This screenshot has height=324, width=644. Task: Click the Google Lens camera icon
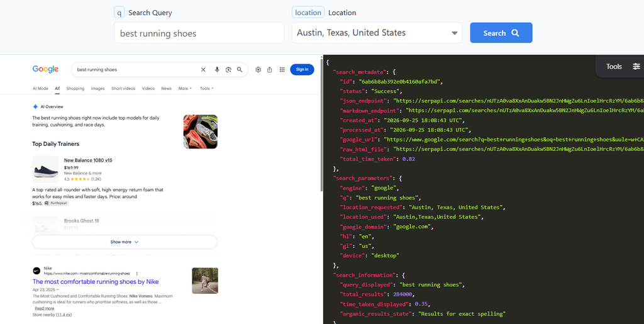228,70
